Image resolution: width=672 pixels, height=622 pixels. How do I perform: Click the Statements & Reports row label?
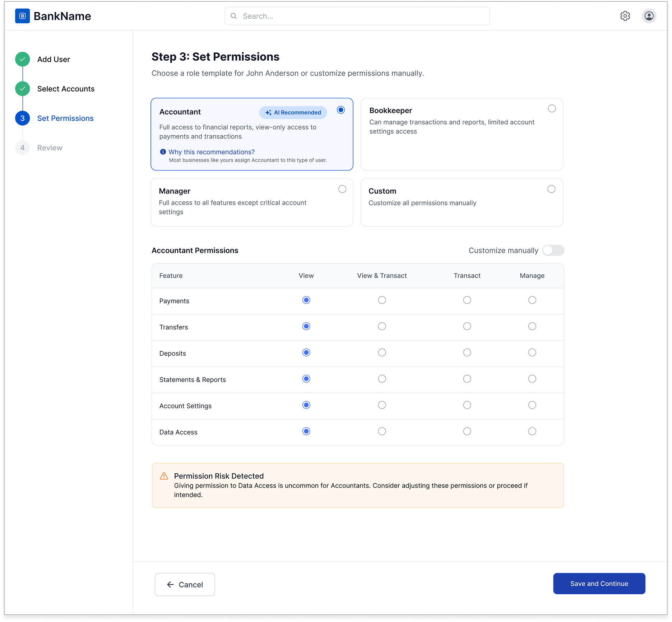(x=193, y=380)
